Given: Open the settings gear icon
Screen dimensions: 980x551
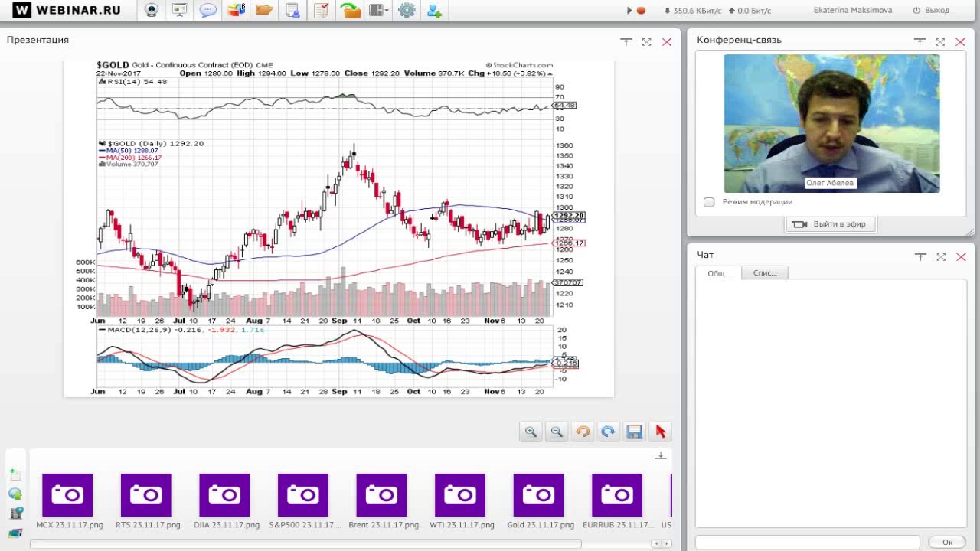Looking at the screenshot, I should 407,11.
